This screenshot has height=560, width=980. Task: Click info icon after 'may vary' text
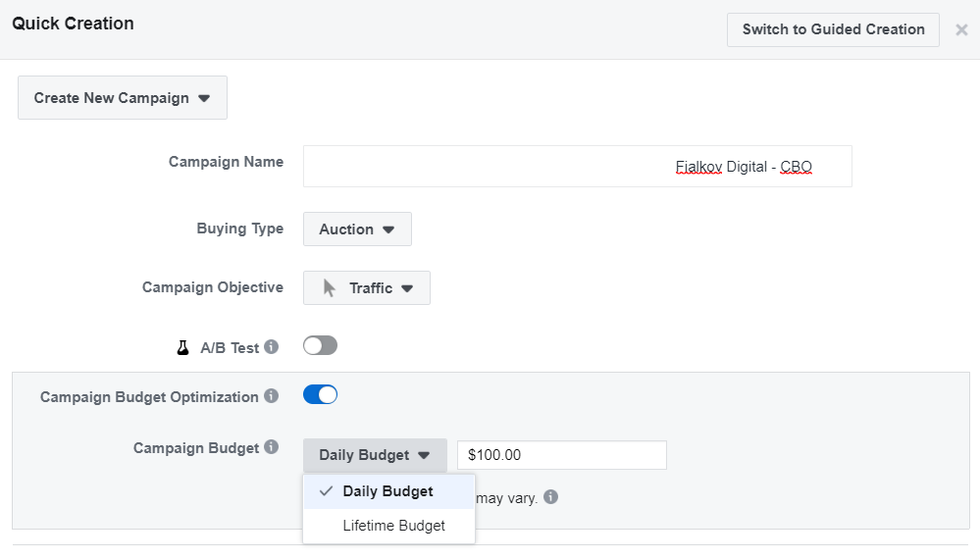tap(551, 497)
